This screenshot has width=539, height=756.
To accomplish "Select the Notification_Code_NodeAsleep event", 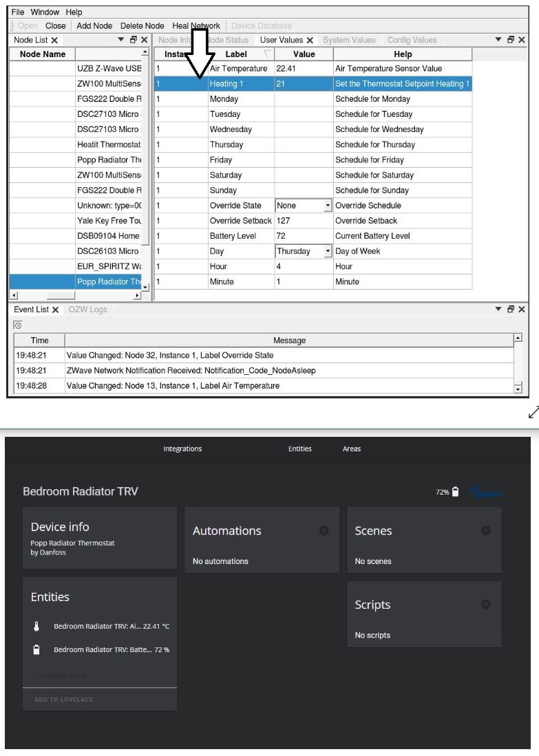I will (264, 371).
